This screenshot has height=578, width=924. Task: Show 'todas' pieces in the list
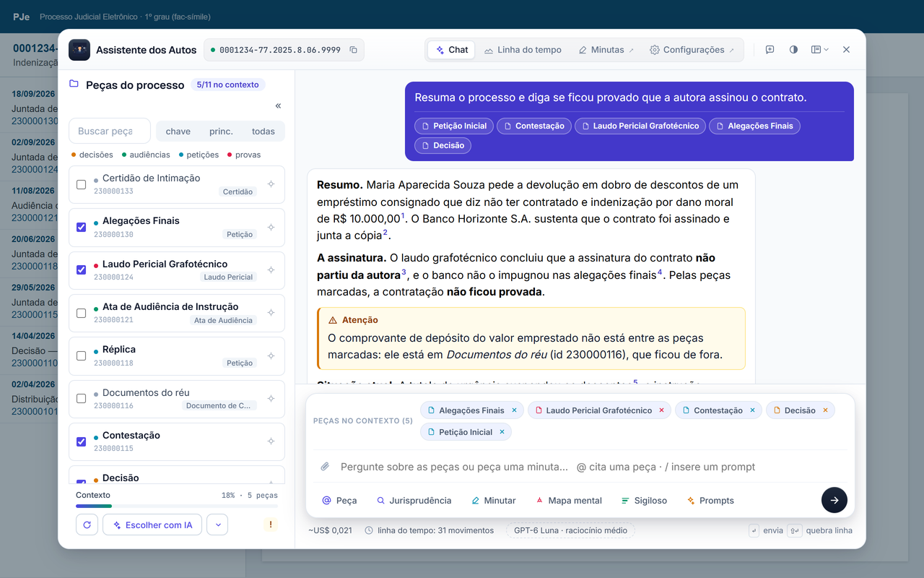click(x=263, y=131)
